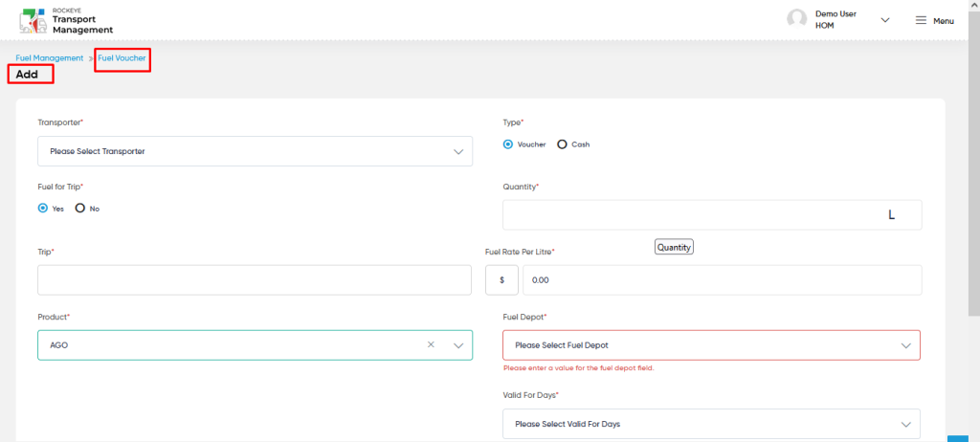This screenshot has width=980, height=442.
Task: Click the litre unit indicator in Quantity
Action: click(x=891, y=215)
